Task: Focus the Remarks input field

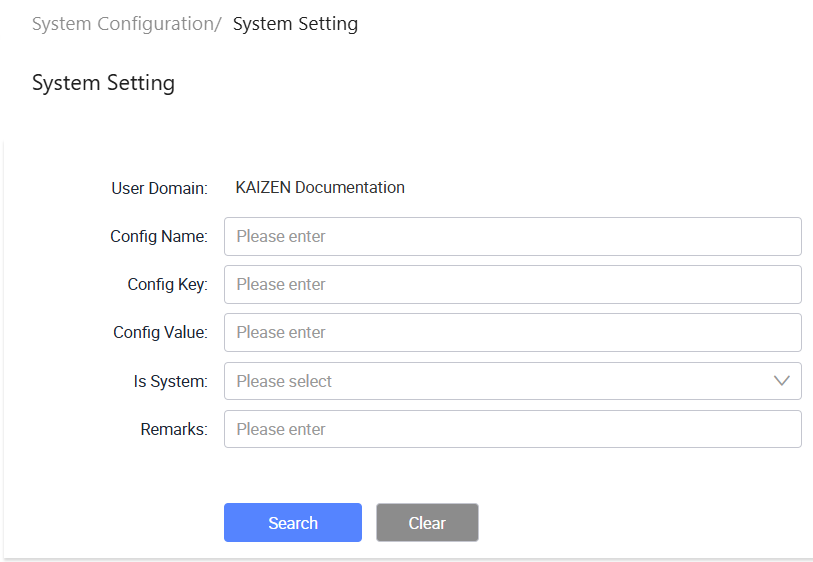Action: click(513, 429)
